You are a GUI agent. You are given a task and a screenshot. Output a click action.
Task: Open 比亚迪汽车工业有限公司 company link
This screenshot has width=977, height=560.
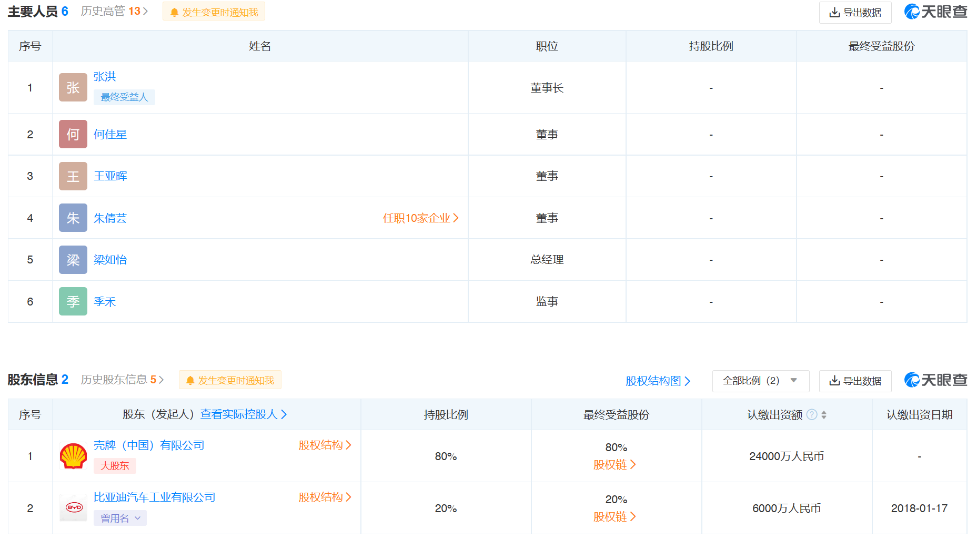click(x=154, y=497)
